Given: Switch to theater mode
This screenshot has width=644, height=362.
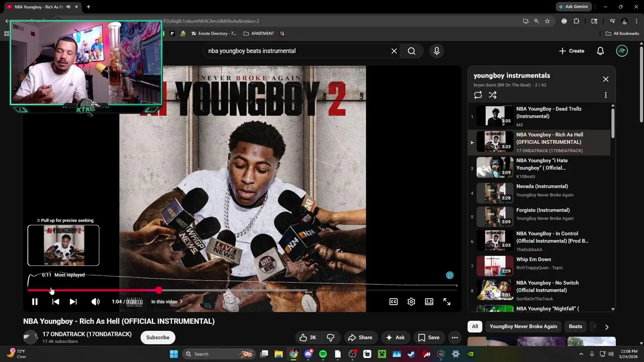Looking at the screenshot, I should tap(429, 302).
